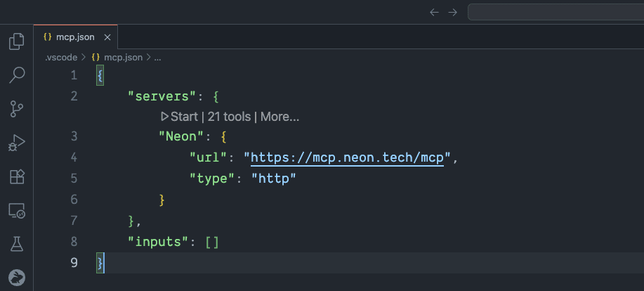Open the "More..." code lens options
644x291 pixels.
point(280,117)
